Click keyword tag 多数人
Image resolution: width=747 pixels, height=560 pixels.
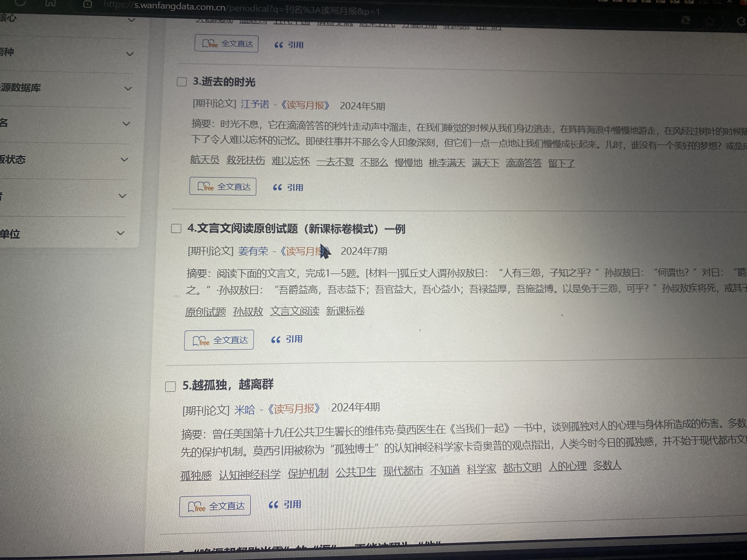tap(607, 465)
